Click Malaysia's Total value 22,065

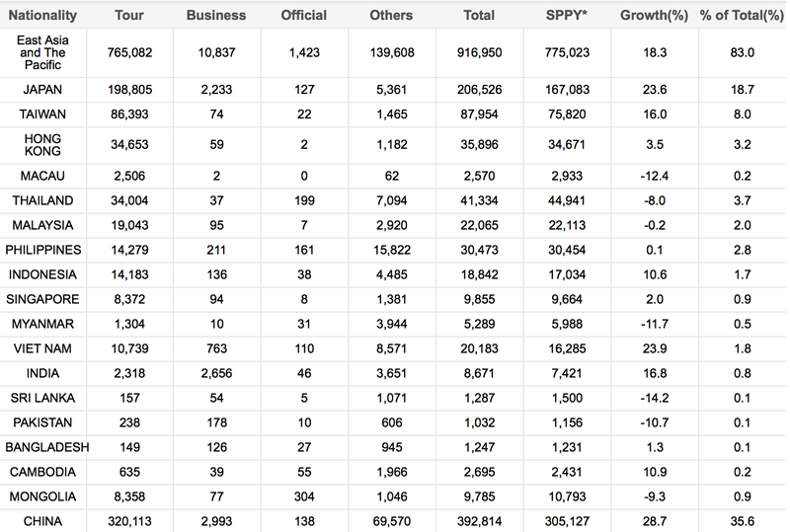click(x=479, y=225)
